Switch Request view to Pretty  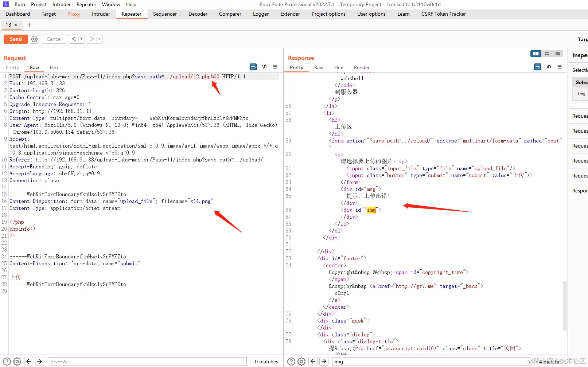[12, 67]
